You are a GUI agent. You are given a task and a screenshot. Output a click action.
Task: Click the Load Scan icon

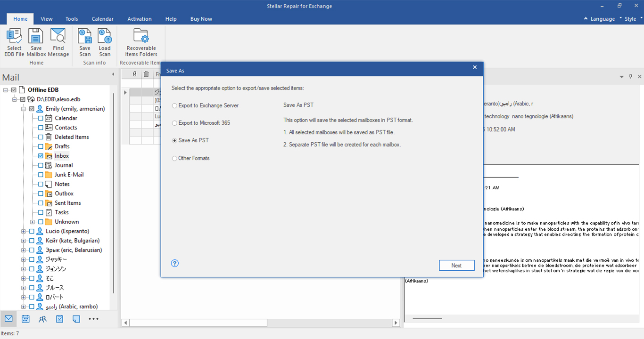point(105,42)
